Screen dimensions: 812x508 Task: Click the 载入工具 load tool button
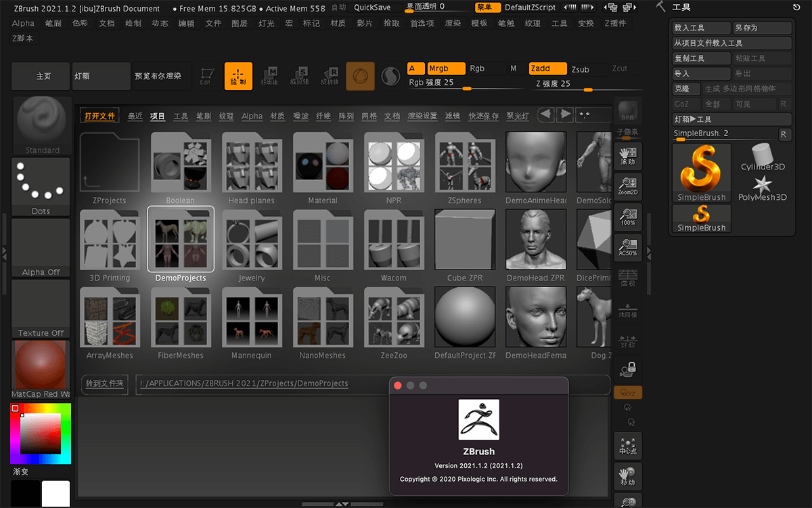click(x=702, y=28)
